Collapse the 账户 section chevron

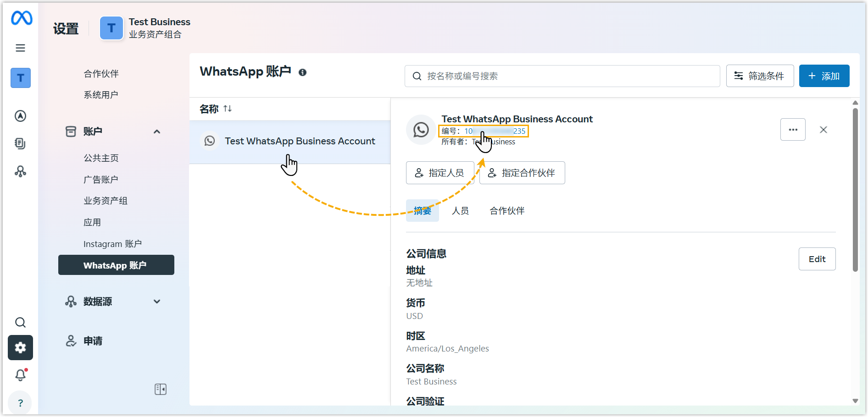[157, 132]
